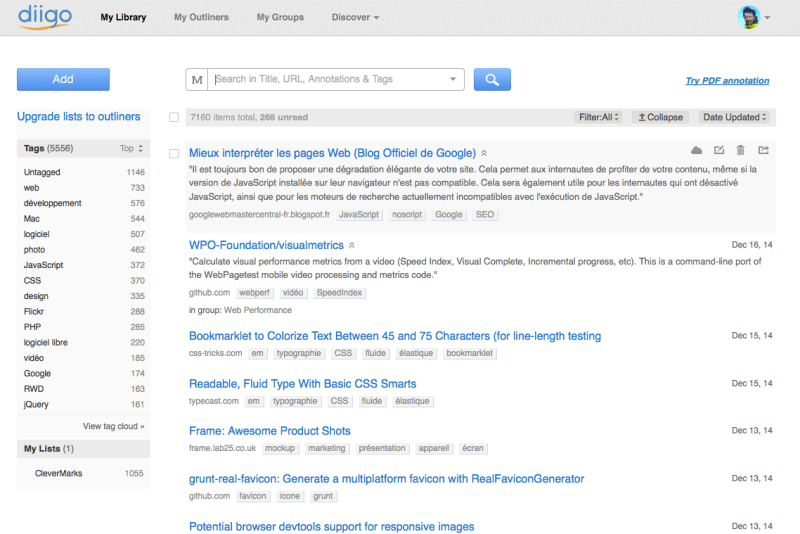
Task: Open the Web Performance group link
Action: tap(258, 310)
